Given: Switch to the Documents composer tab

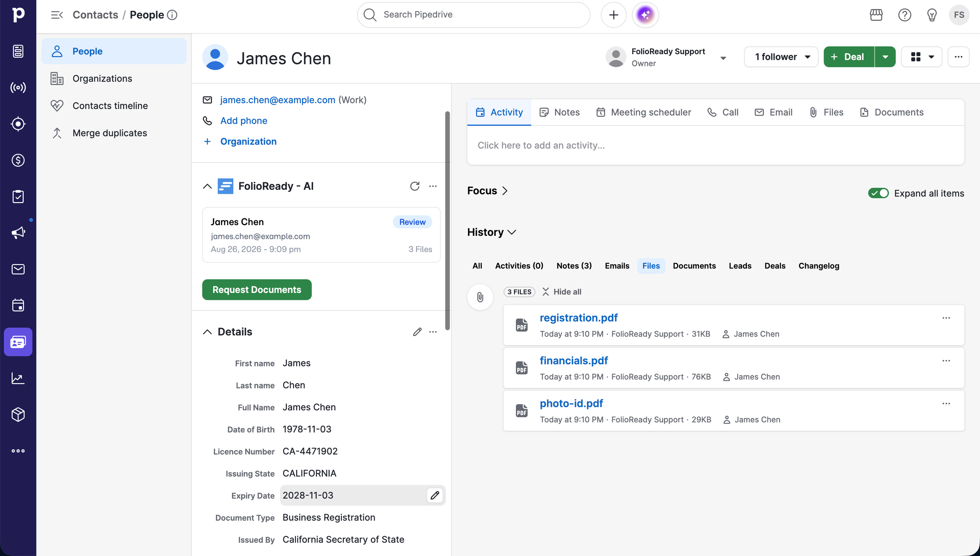Looking at the screenshot, I should point(891,112).
